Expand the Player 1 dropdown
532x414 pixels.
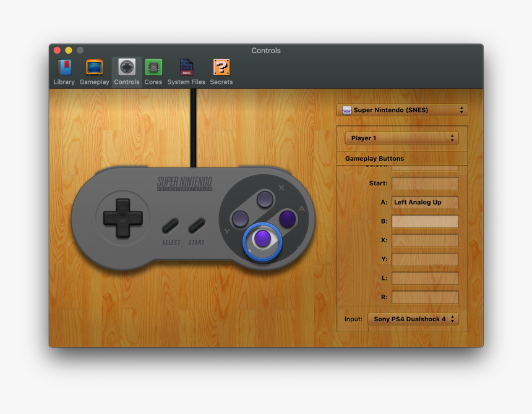(x=401, y=138)
